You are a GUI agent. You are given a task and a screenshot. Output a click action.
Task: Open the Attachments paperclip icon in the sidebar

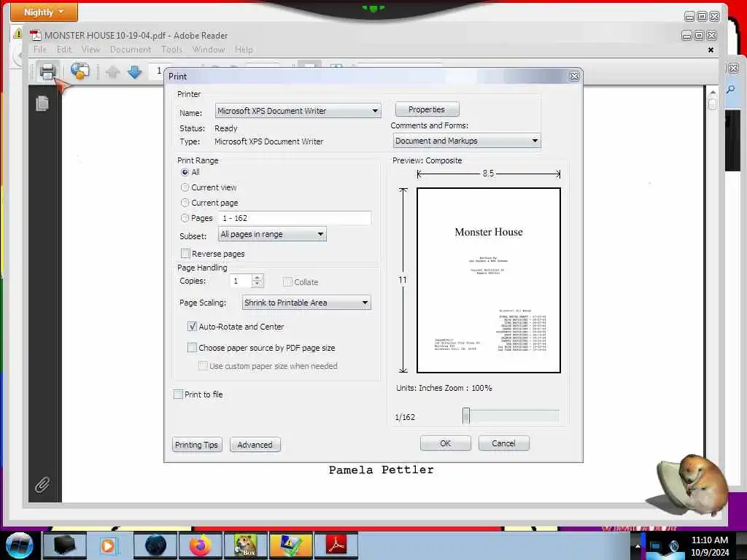pyautogui.click(x=42, y=485)
